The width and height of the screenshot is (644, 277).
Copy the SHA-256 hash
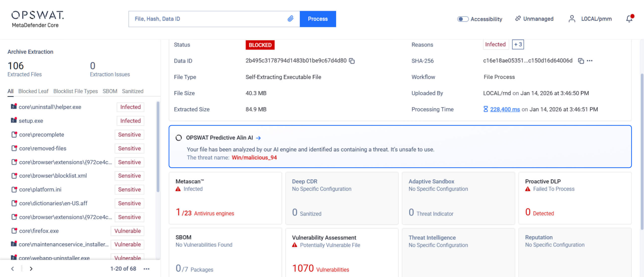pos(581,61)
